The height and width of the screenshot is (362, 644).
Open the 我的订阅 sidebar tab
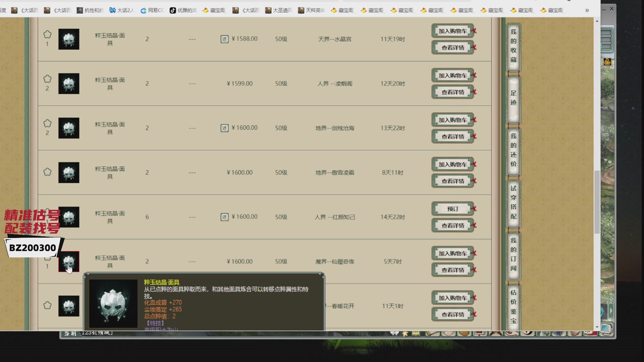pyautogui.click(x=513, y=254)
